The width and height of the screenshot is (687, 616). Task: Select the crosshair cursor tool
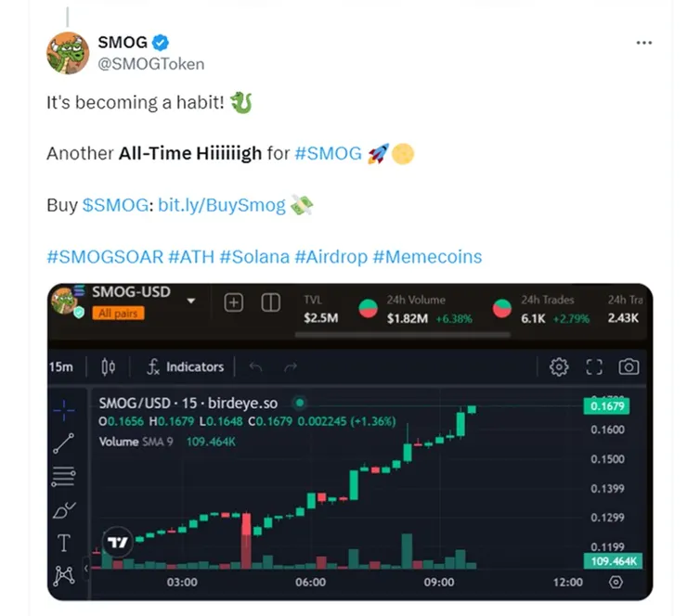coord(63,406)
